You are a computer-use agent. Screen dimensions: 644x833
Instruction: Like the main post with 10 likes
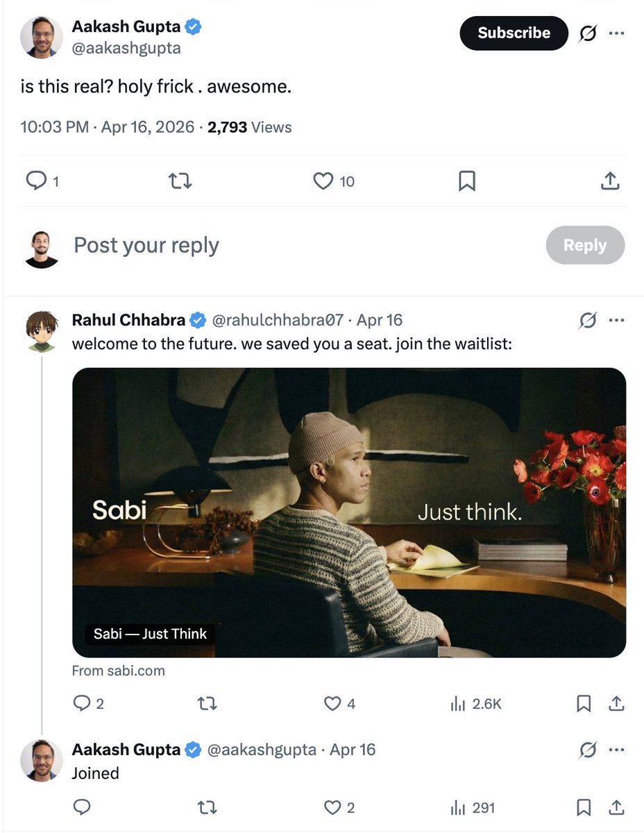pos(323,181)
